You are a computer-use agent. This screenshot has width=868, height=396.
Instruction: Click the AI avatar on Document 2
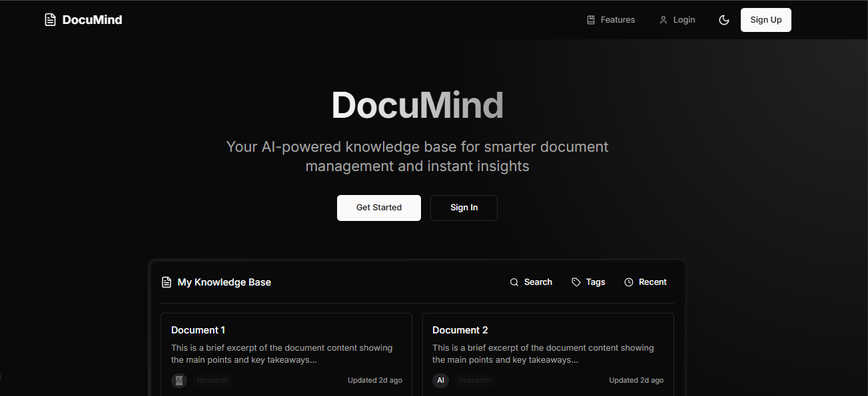pyautogui.click(x=440, y=381)
